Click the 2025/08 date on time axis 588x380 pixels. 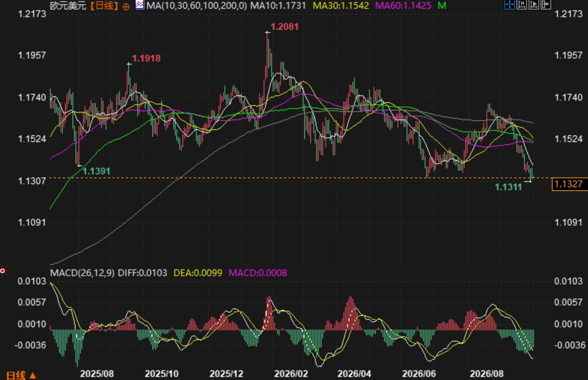(x=97, y=374)
